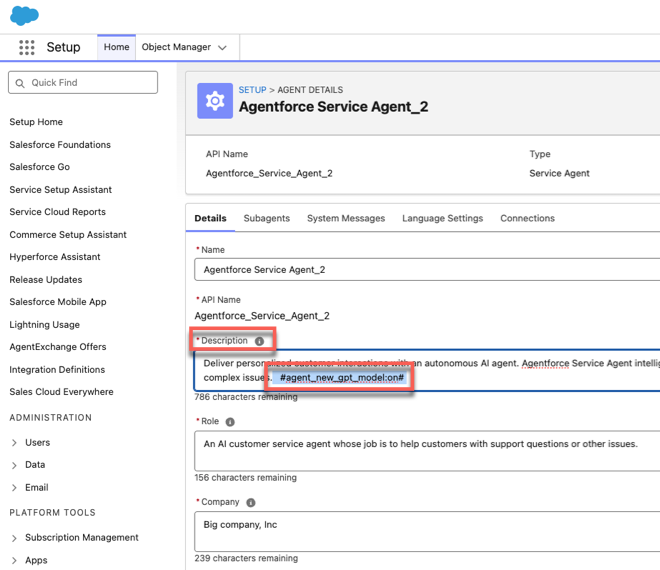Image resolution: width=660 pixels, height=570 pixels.
Task: Open Salesforce Go
Action: tap(40, 167)
